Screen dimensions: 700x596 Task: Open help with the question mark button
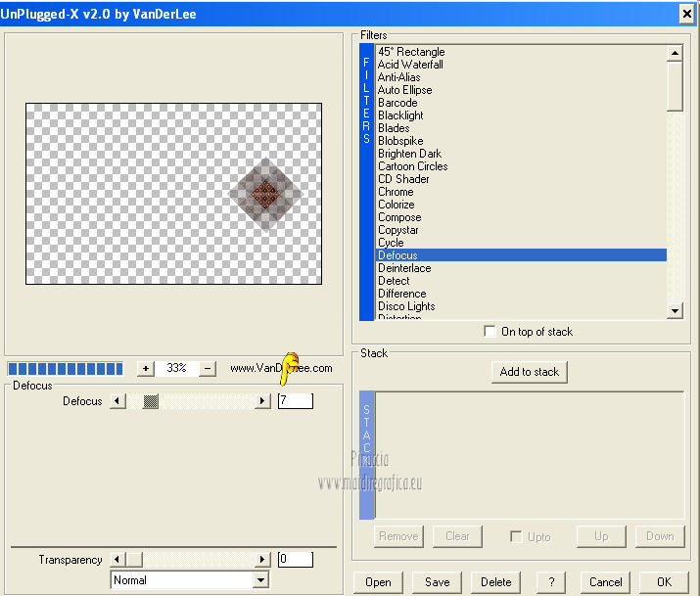pyautogui.click(x=551, y=582)
